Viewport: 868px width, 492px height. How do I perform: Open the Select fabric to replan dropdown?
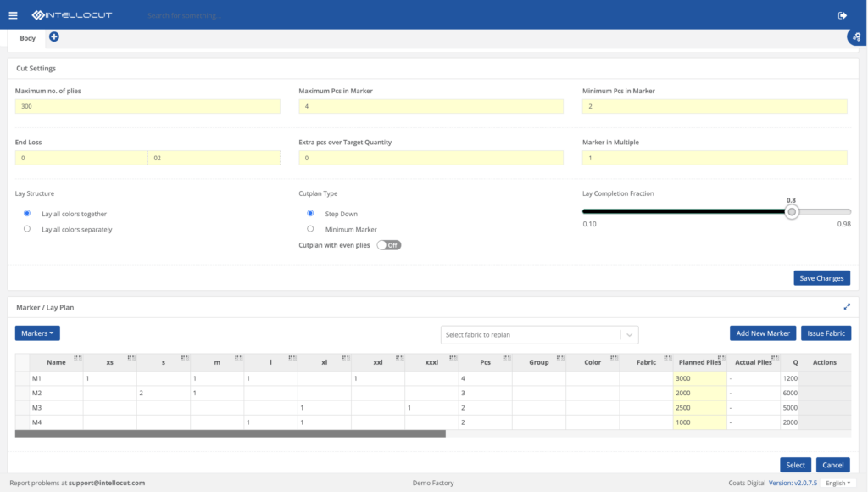pyautogui.click(x=539, y=334)
